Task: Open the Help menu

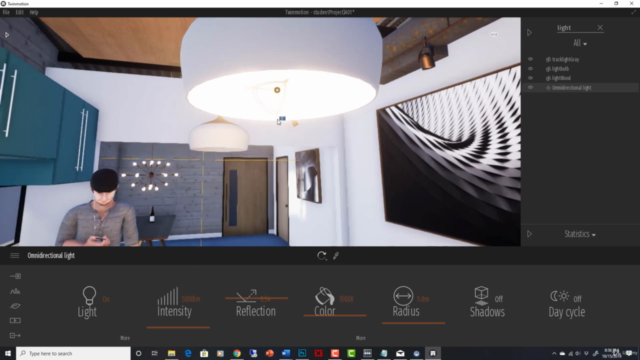Action: [x=34, y=12]
